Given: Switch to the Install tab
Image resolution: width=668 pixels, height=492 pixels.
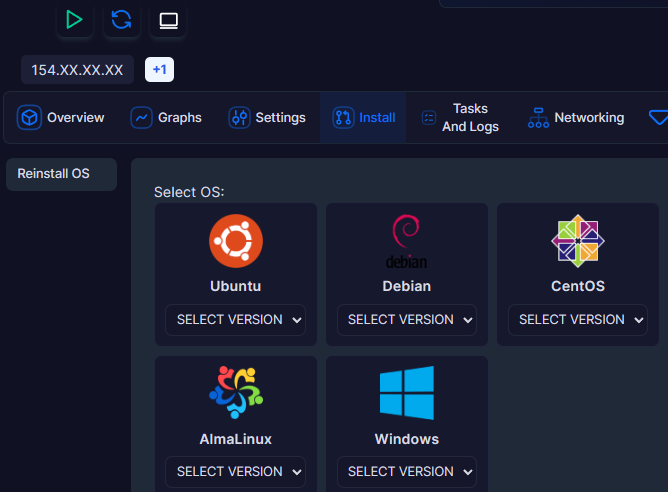Looking at the screenshot, I should pos(363,118).
